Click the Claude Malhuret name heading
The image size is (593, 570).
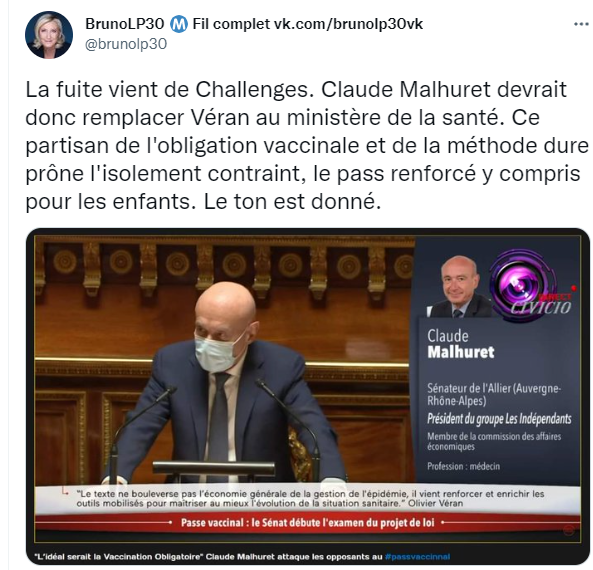[461, 344]
